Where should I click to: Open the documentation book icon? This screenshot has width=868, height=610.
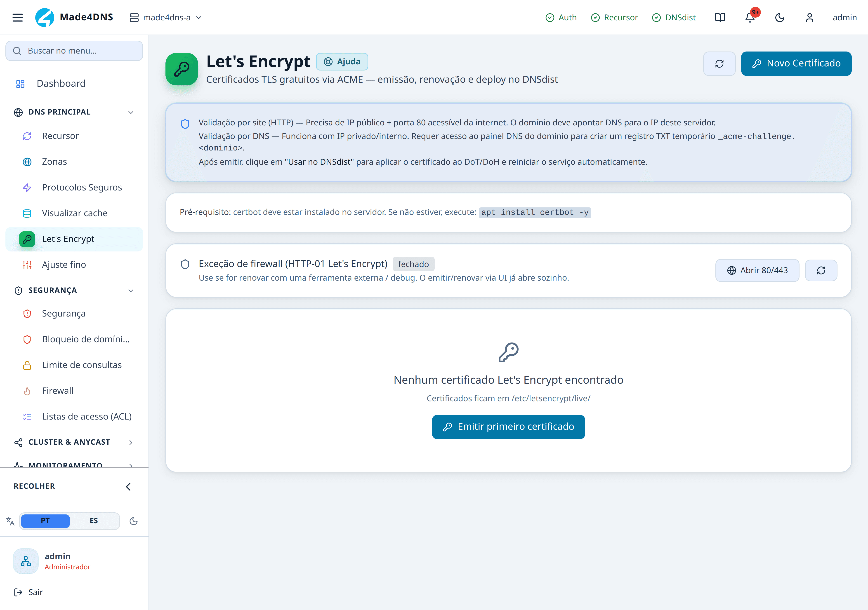[x=720, y=17]
